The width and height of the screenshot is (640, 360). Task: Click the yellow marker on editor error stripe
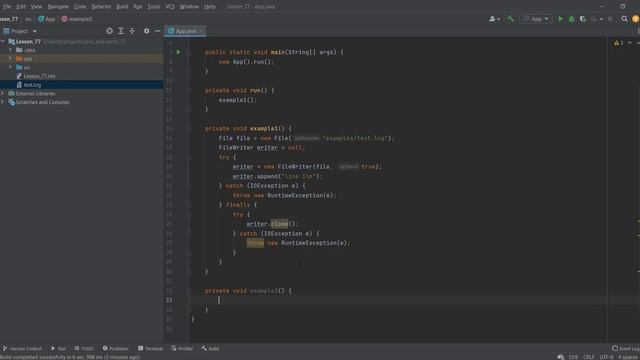(x=638, y=222)
